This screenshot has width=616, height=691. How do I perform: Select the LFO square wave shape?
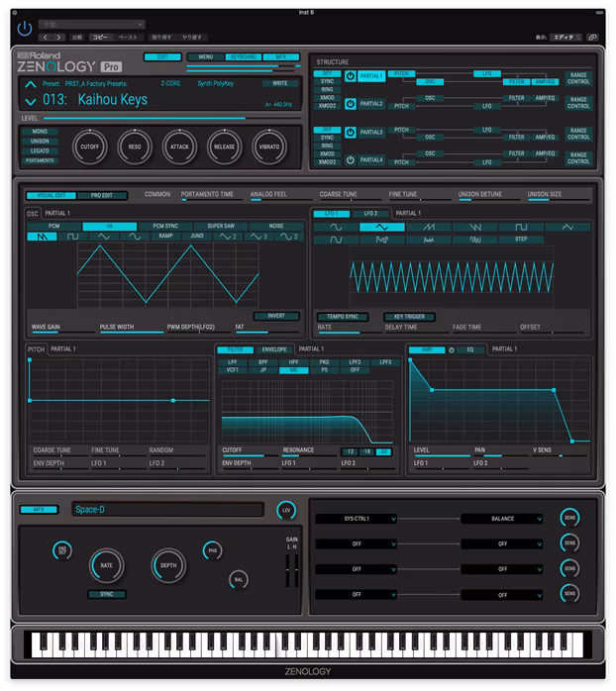521,227
